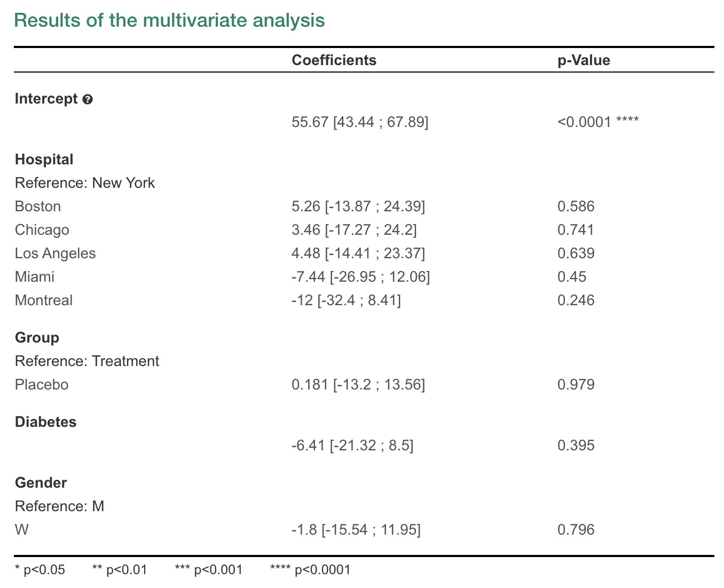Click the Placebo p-value 0.979
Image resolution: width=724 pixels, height=588 pixels.
[576, 385]
